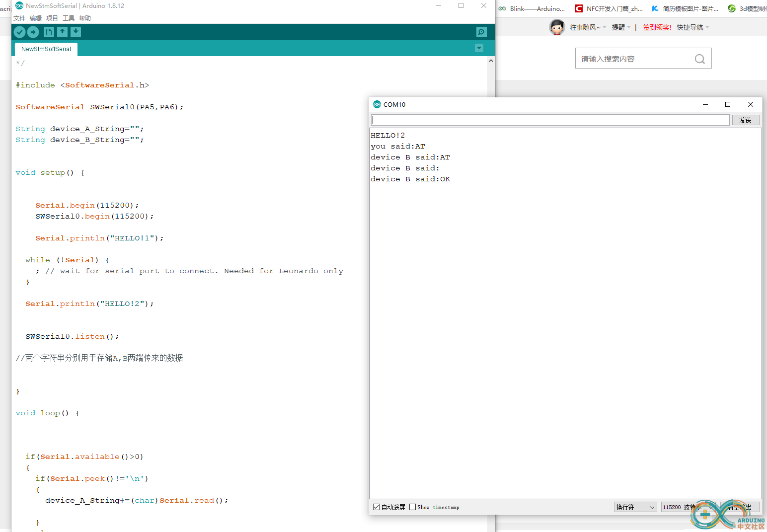Open the 3d模型制 bookmark
The height and width of the screenshot is (532, 767).
click(747, 8)
